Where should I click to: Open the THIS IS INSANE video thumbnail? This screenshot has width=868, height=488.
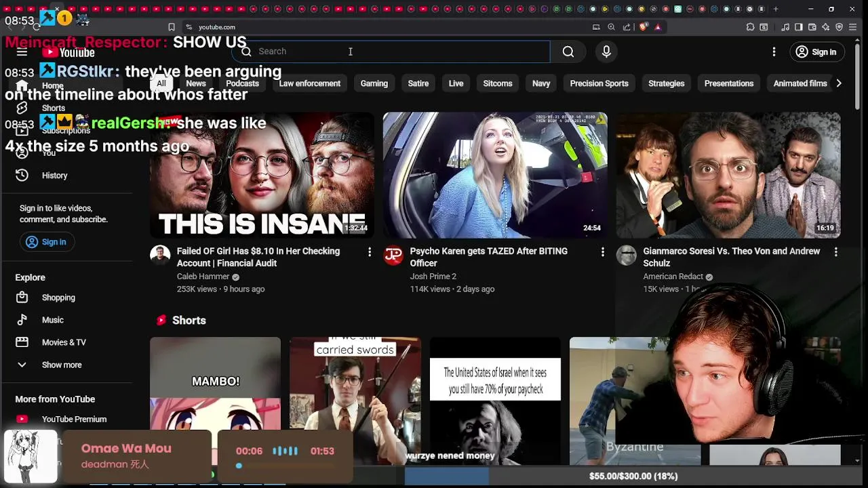coord(262,176)
